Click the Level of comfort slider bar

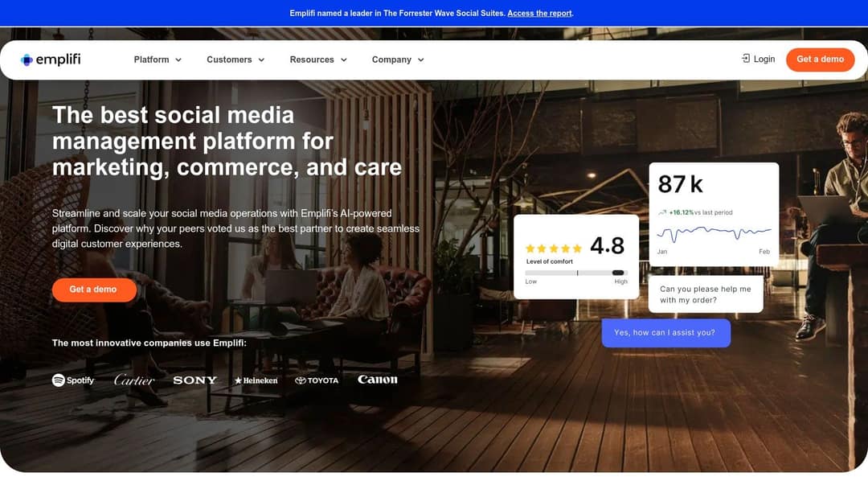pyautogui.click(x=576, y=273)
